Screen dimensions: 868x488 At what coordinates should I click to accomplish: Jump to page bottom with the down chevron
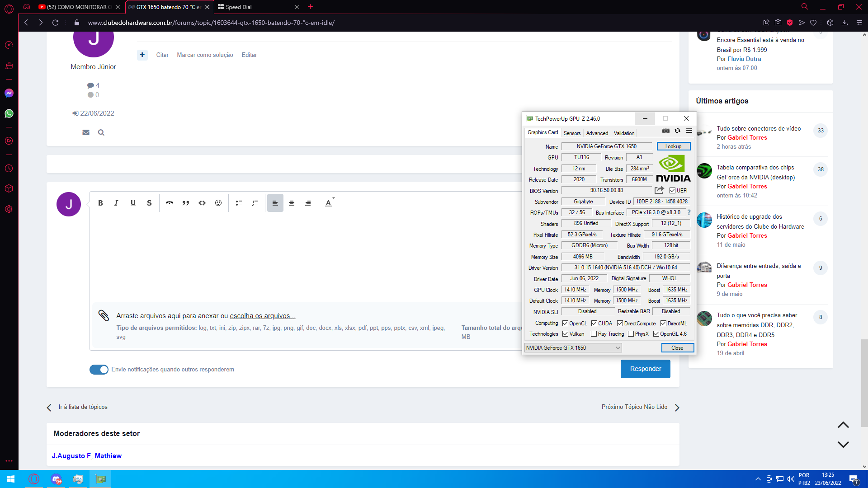843,444
